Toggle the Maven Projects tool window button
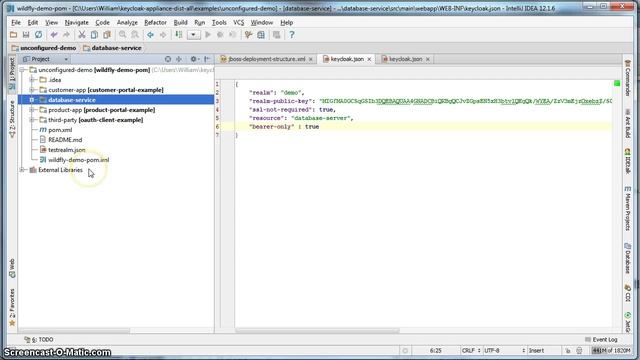Image resolution: width=640 pixels, height=360 pixels. pos(628,209)
